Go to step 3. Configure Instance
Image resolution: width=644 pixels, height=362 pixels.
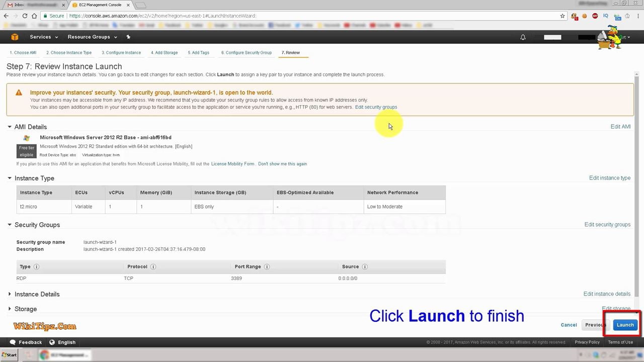click(121, 53)
